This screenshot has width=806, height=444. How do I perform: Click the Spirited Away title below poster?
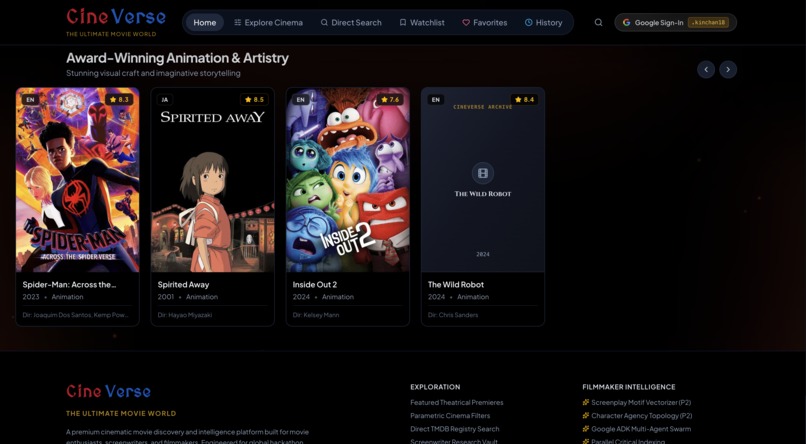coord(183,284)
